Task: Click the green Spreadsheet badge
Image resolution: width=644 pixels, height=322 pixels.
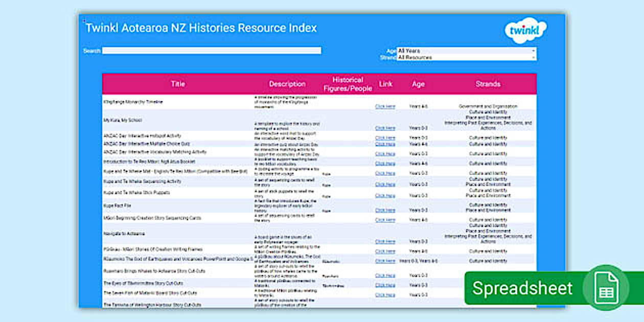Action: [x=521, y=288]
